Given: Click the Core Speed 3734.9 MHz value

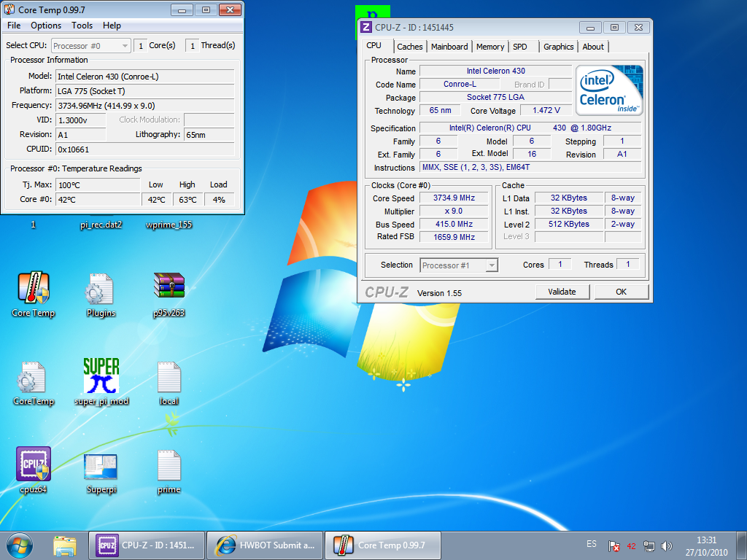Looking at the screenshot, I should pyautogui.click(x=454, y=198).
